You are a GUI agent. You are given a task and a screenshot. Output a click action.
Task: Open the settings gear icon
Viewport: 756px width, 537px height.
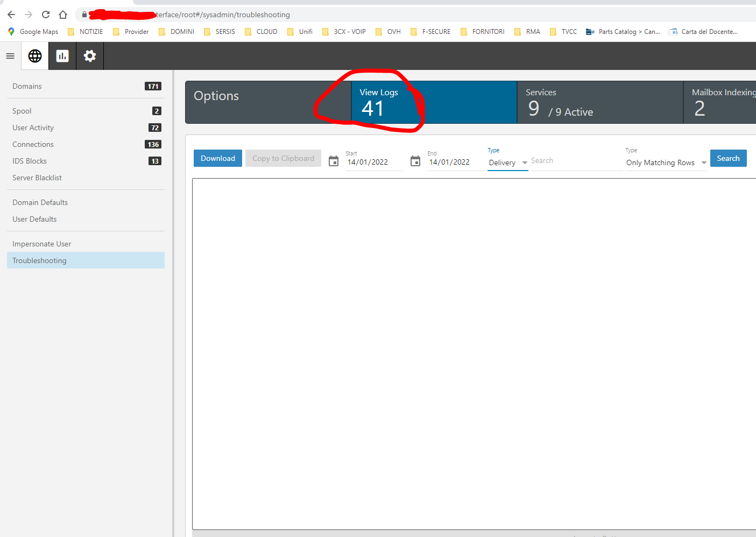pos(90,56)
